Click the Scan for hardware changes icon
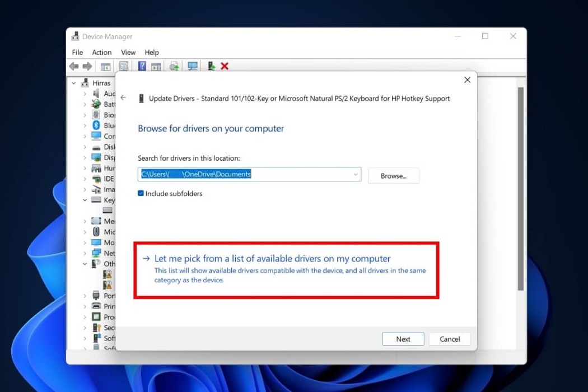The width and height of the screenshot is (588, 392). [192, 66]
